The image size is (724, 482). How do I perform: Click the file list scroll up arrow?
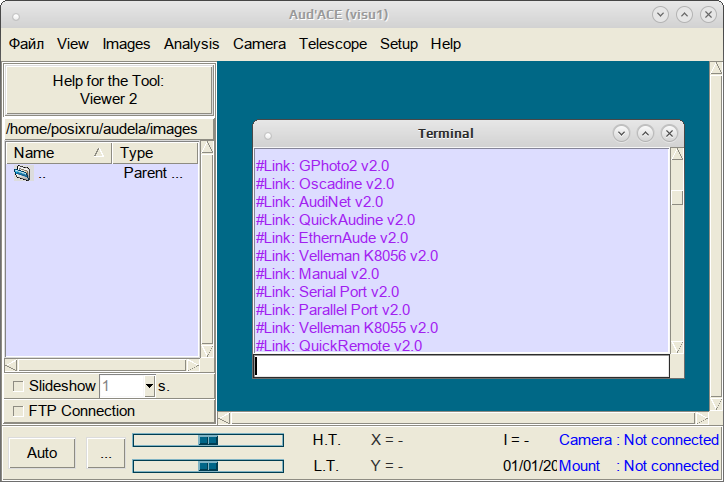[207, 147]
